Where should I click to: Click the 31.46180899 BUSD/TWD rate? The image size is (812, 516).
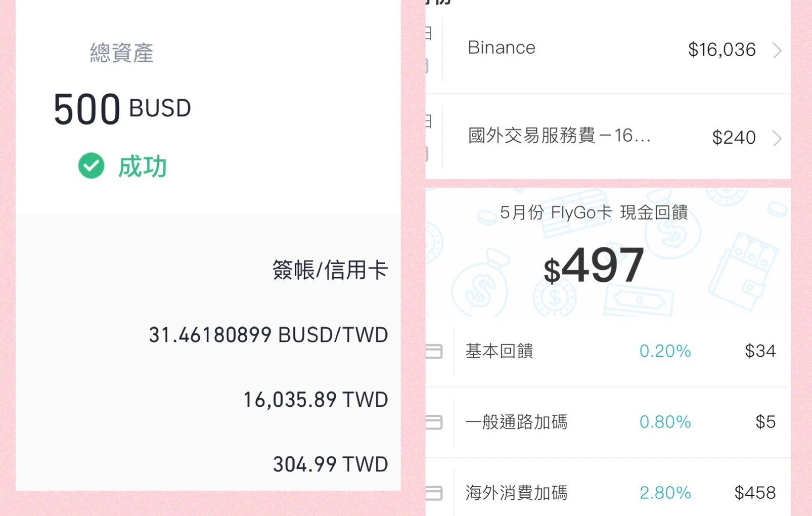[268, 335]
